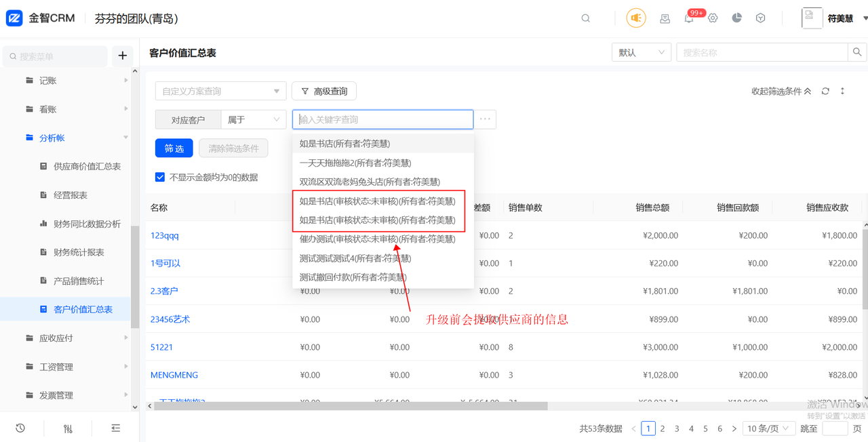Open 经营报表 in sidebar
Screen dimensions: 868x442
(x=71, y=195)
